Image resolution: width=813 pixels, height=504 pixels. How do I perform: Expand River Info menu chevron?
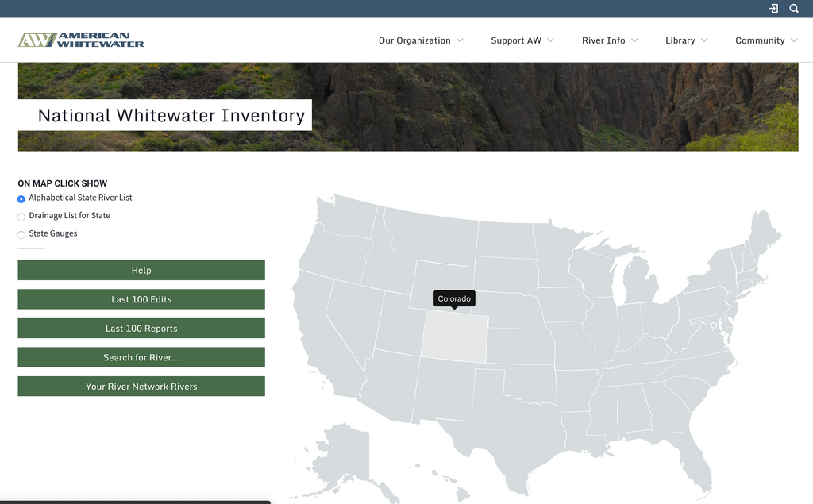point(634,40)
